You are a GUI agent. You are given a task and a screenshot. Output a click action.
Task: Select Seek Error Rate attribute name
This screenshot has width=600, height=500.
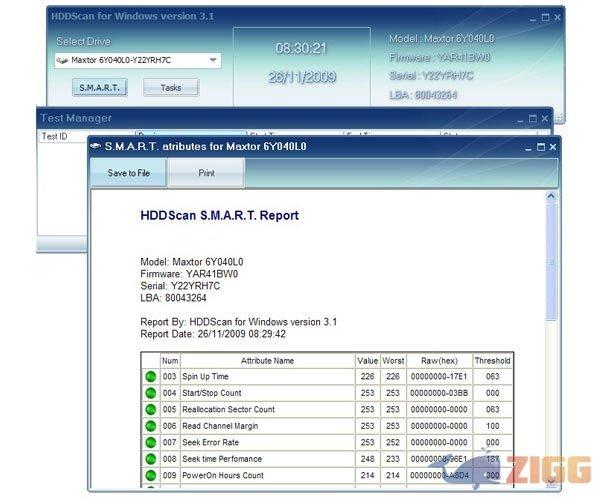tap(210, 442)
